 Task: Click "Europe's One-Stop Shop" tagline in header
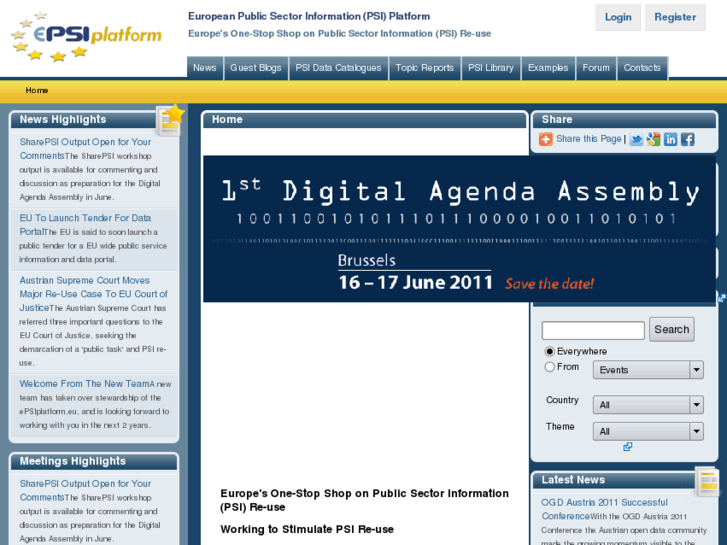click(339, 33)
